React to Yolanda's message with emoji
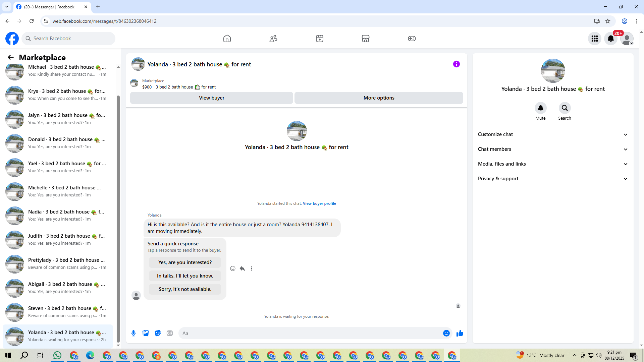This screenshot has width=644, height=362. [233, 268]
